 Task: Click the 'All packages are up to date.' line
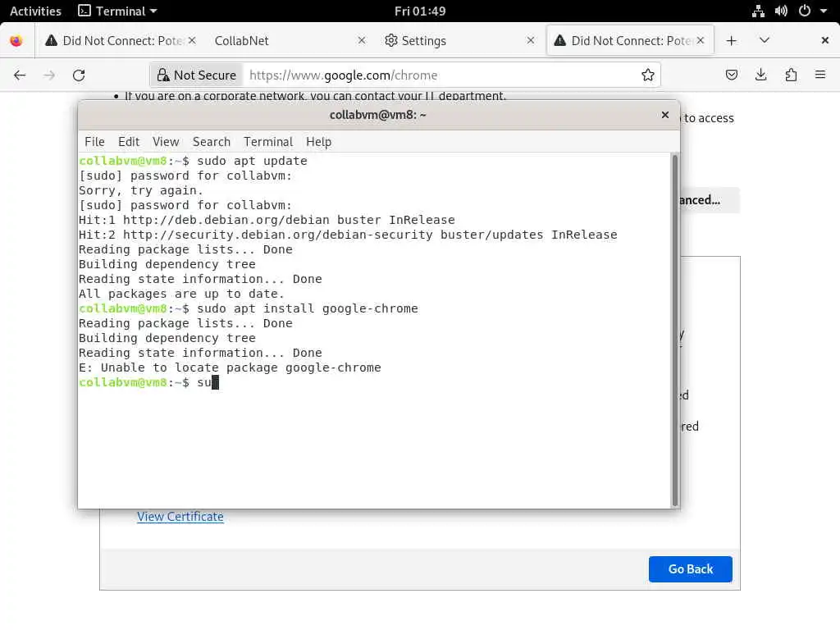[181, 294]
